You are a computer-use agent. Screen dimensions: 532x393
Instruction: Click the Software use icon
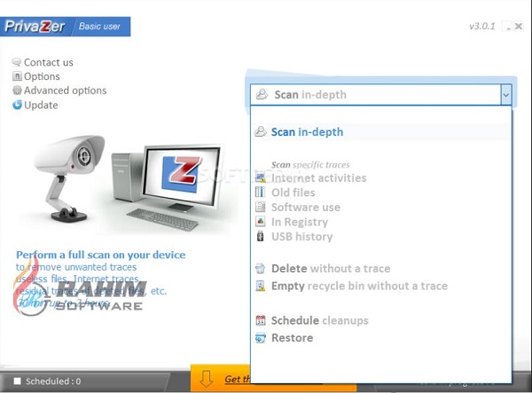260,207
